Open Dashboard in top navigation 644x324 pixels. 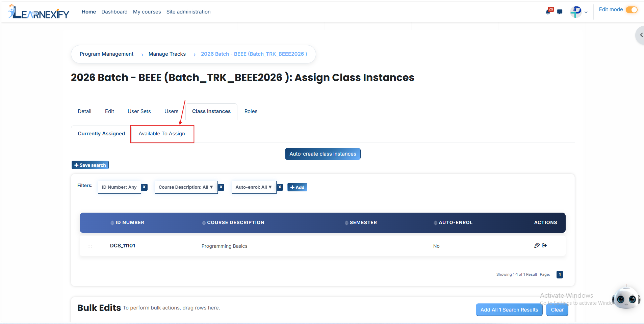114,12
